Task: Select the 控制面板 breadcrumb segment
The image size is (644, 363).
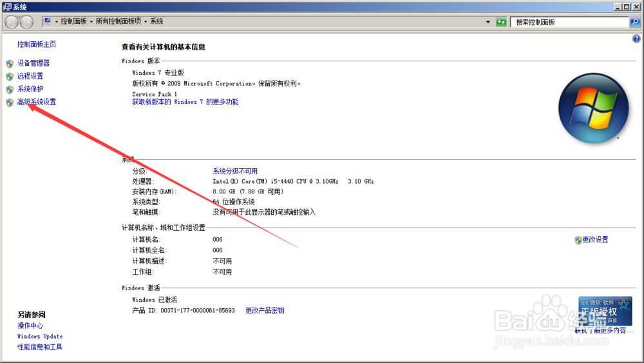Action: pyautogui.click(x=73, y=21)
